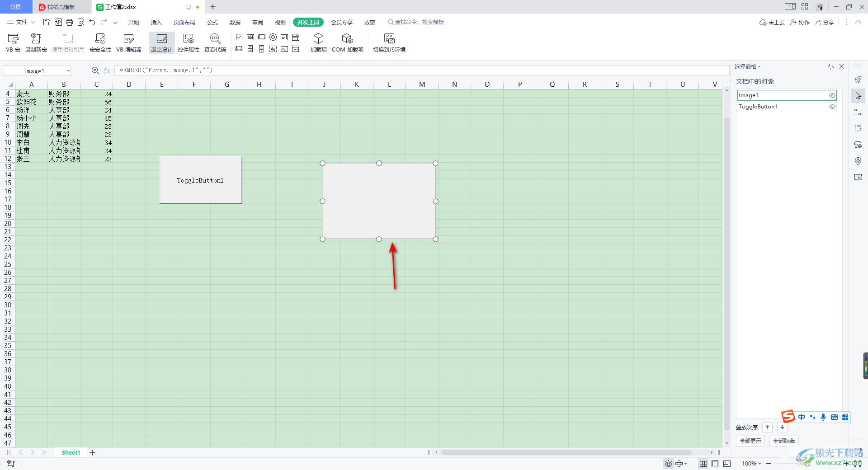This screenshot has width=868, height=470.
Task: Insert an image control
Action: point(284,49)
